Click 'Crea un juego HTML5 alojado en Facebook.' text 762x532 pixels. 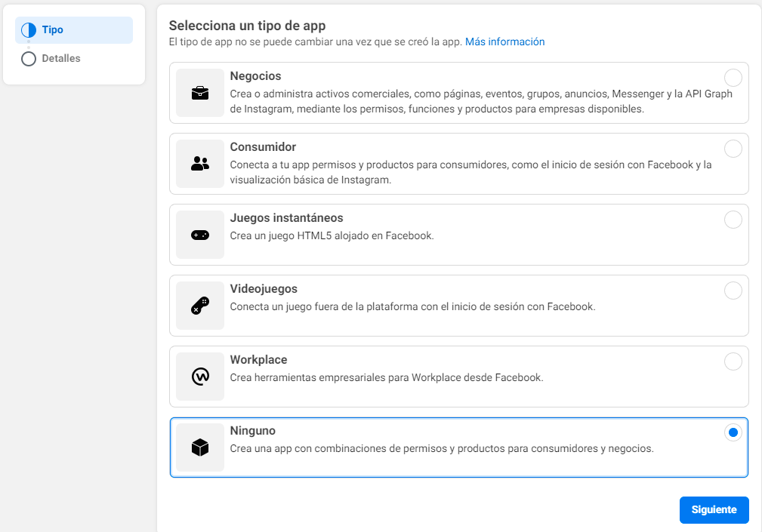tap(332, 236)
